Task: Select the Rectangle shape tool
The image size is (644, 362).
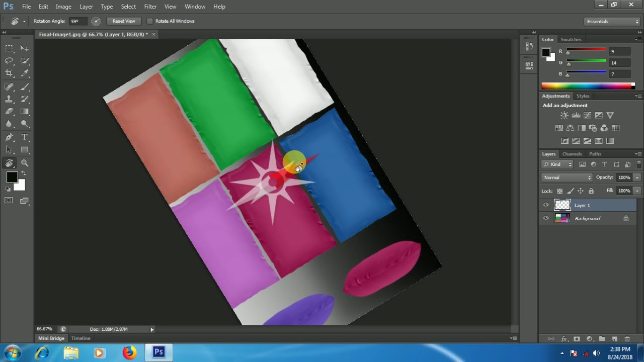Action: (x=24, y=149)
